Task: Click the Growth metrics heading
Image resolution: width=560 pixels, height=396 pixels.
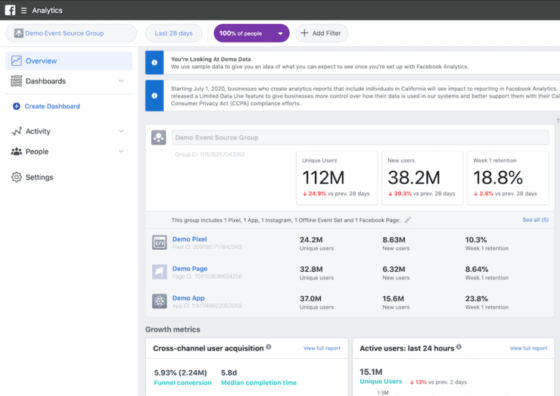Action: point(172,330)
